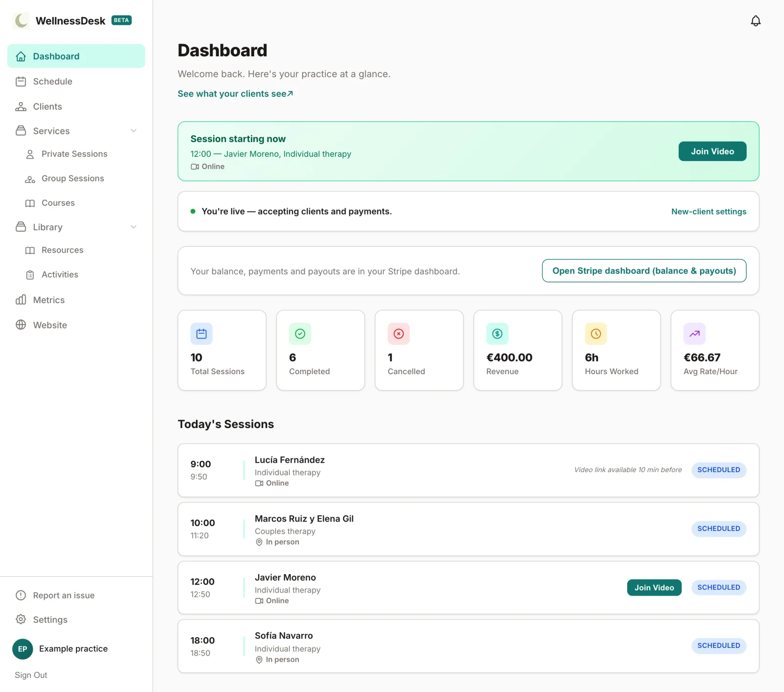Collapse the Library section chevron
Viewport: 784px width, 692px height.
[133, 227]
